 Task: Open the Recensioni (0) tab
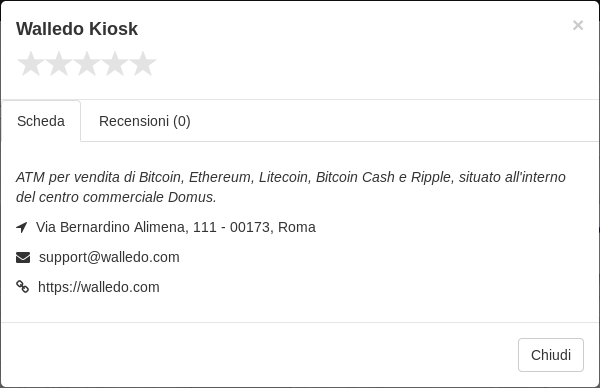pyautogui.click(x=145, y=121)
